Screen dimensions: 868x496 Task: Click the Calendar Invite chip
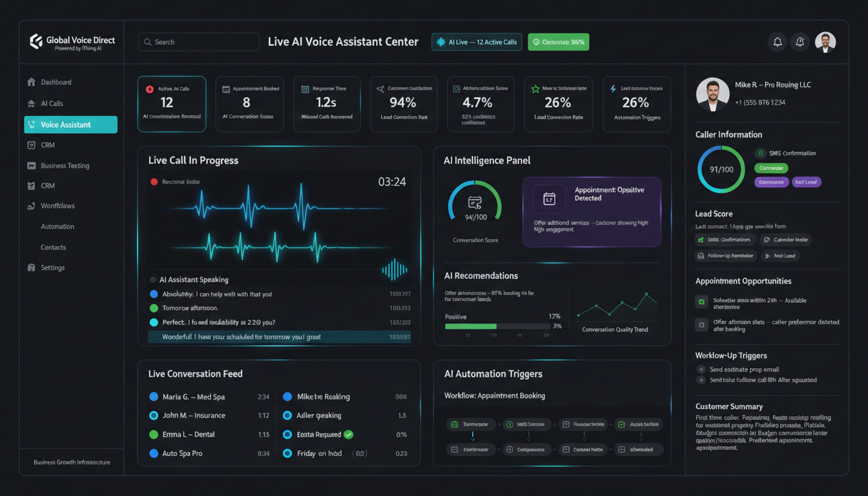tap(785, 240)
